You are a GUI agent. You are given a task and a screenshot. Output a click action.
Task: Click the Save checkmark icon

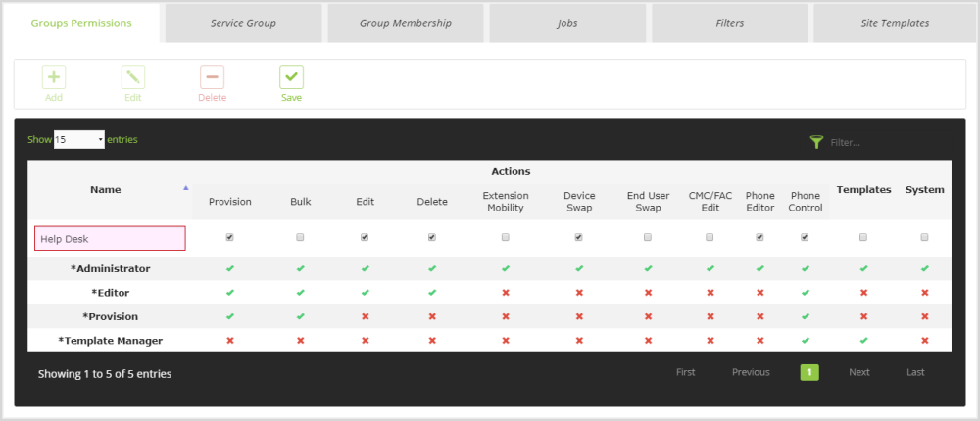[291, 77]
